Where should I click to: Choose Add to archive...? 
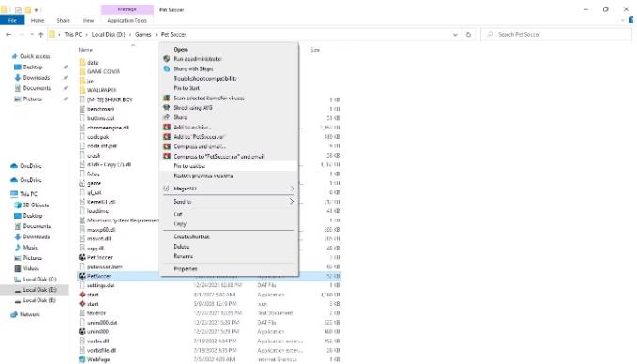(192, 128)
